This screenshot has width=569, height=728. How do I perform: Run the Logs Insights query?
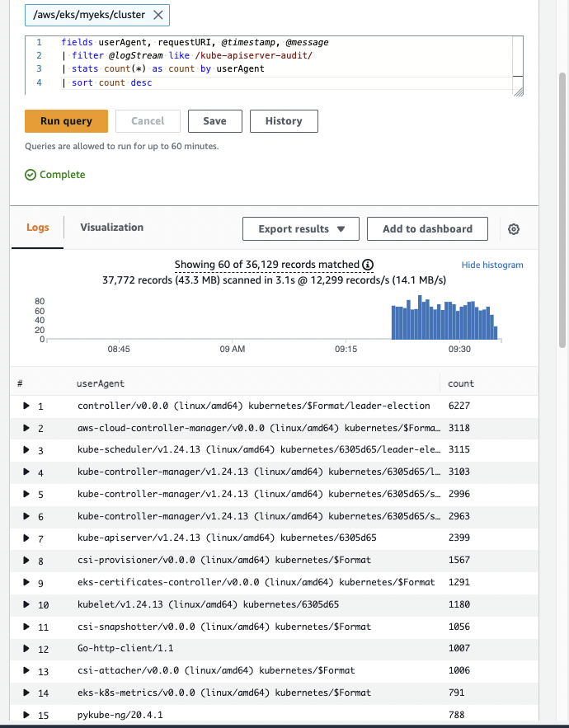pos(66,121)
